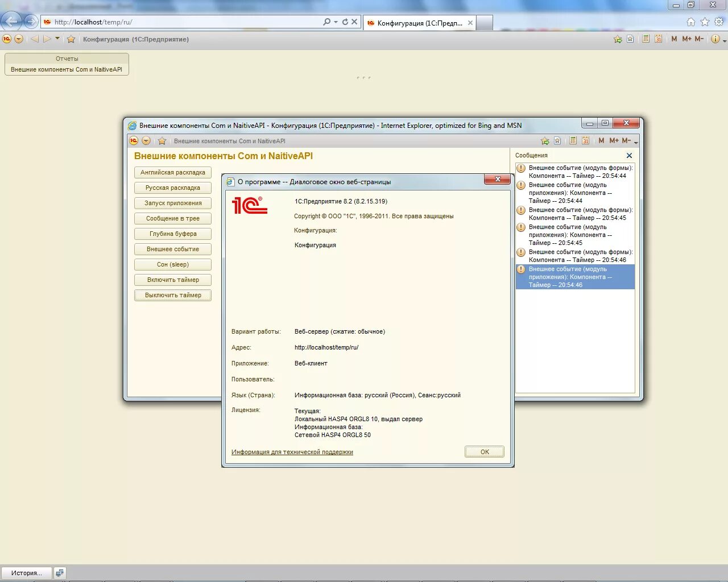Add to favorites in the popup window toolbar
The width and height of the screenshot is (728, 582).
(545, 141)
